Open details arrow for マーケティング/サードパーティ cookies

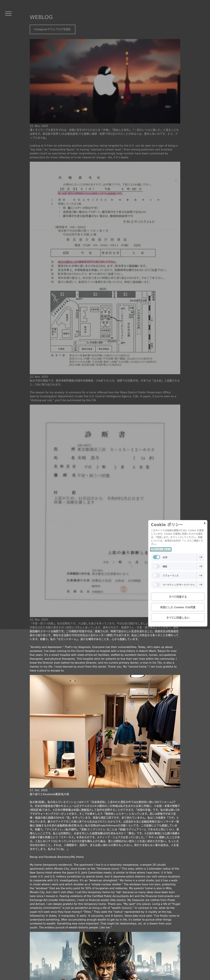201,584
